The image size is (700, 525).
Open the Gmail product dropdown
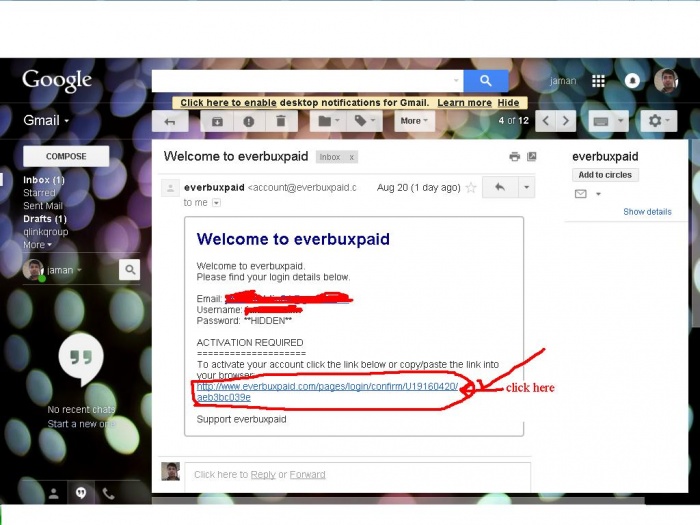pyautogui.click(x=46, y=121)
